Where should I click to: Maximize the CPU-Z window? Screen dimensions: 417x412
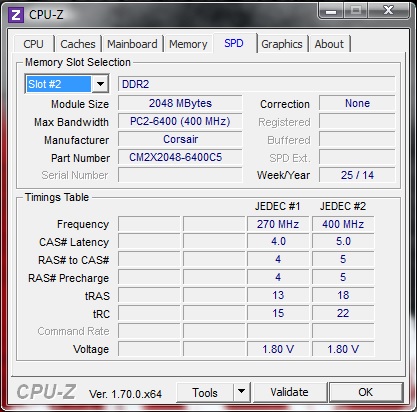click(356, 11)
